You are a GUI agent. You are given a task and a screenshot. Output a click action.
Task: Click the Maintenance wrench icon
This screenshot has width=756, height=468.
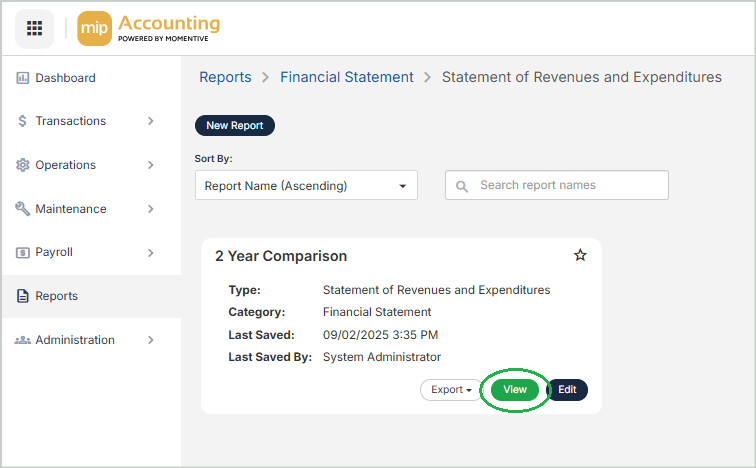[23, 209]
